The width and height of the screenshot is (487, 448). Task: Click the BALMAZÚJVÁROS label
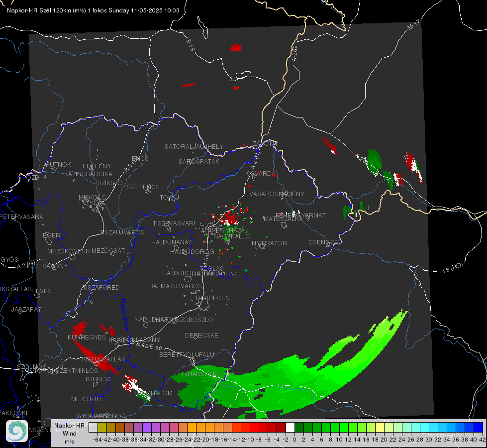(176, 286)
